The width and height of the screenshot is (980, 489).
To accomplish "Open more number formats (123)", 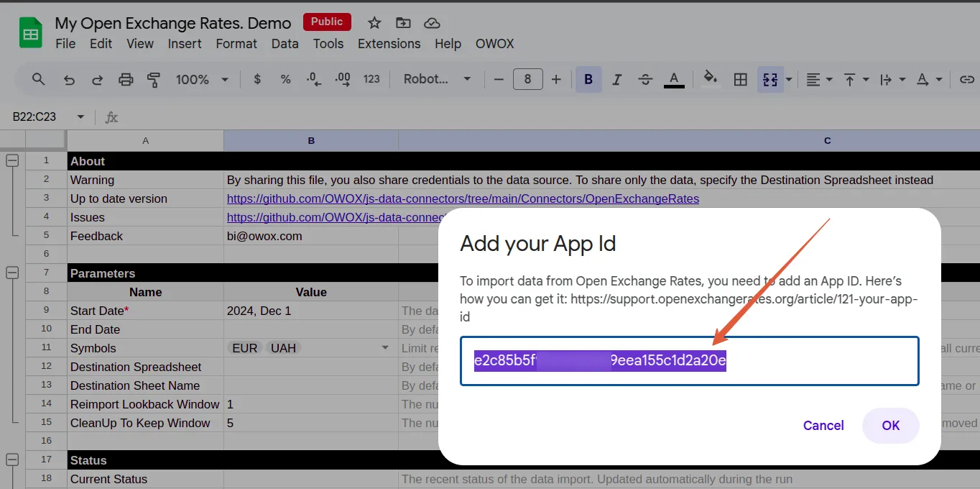I will pyautogui.click(x=371, y=79).
